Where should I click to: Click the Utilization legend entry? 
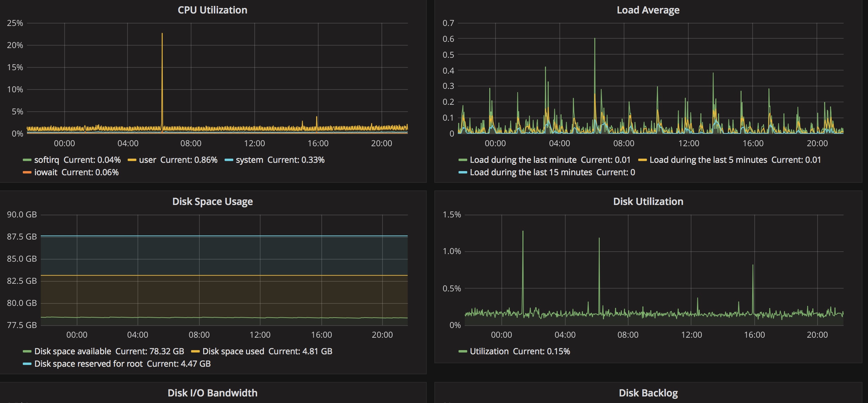tap(489, 352)
